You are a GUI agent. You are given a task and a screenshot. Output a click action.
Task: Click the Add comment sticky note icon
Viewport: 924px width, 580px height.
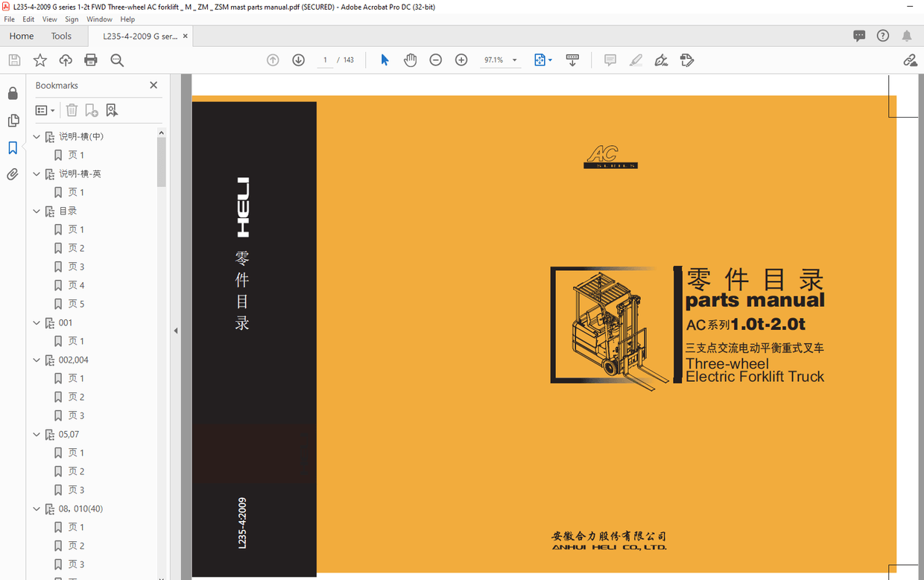(x=610, y=60)
